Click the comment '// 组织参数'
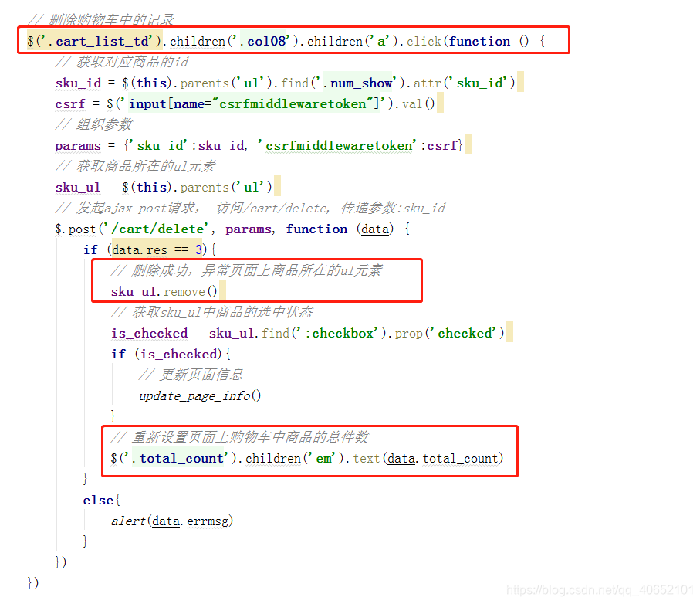Image resolution: width=700 pixels, height=604 pixels. point(93,124)
